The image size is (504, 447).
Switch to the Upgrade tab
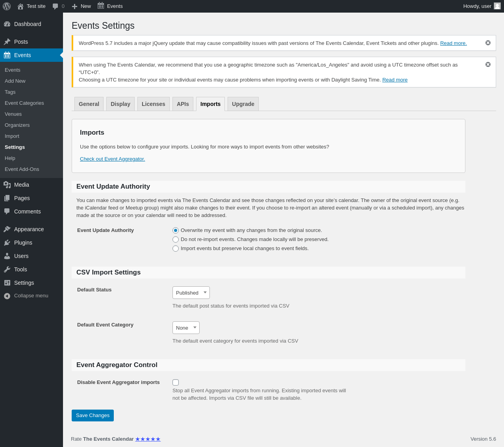tap(243, 104)
